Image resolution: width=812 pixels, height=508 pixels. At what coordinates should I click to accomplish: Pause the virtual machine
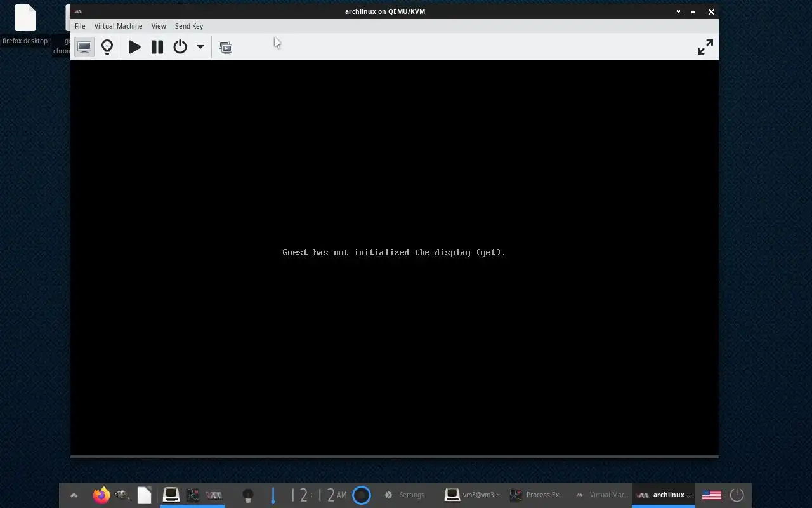[157, 47]
